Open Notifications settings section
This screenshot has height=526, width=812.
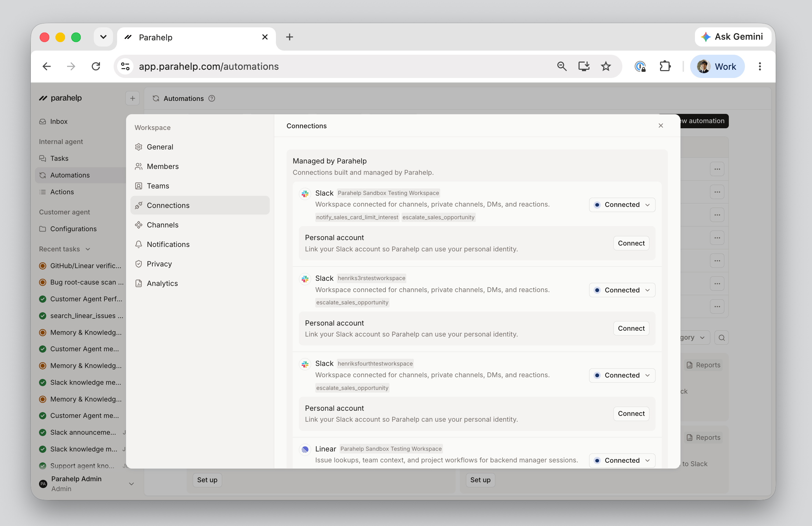point(200,244)
